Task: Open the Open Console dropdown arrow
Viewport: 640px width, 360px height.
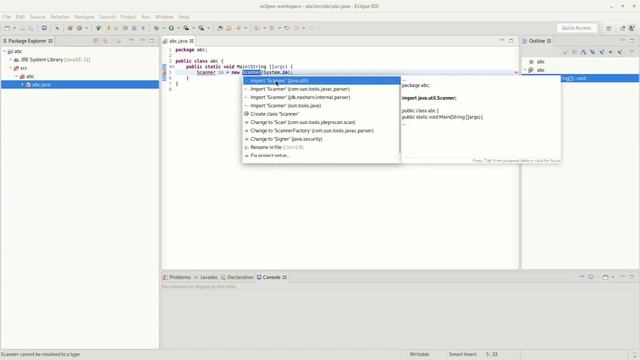Action: click(613, 277)
